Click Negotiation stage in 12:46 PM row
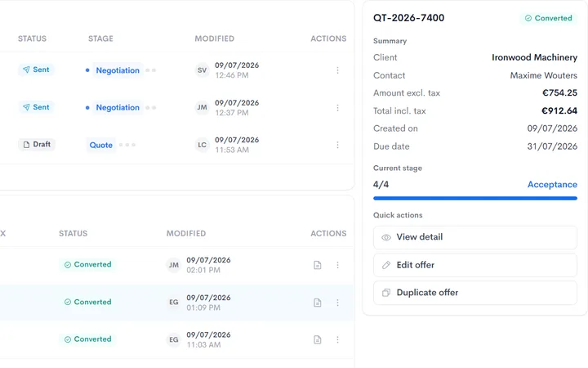Image resolution: width=588 pixels, height=368 pixels. click(x=118, y=70)
